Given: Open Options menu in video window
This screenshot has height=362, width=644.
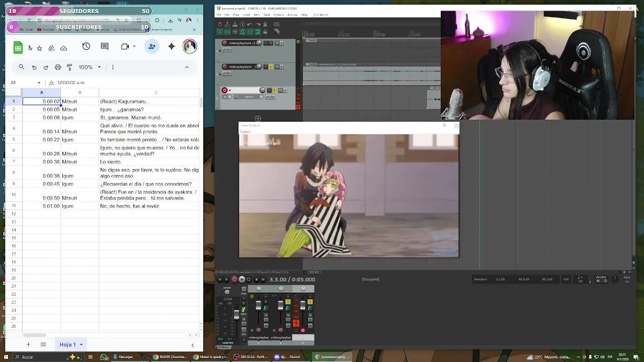Looking at the screenshot, I should pos(246,132).
